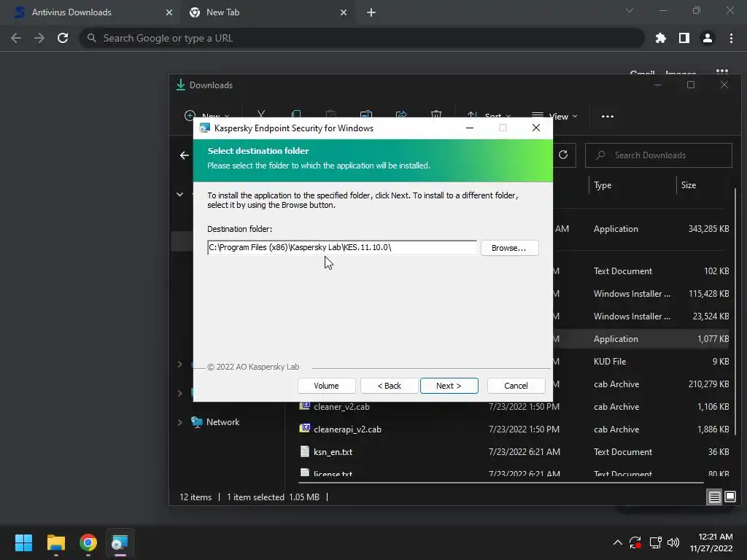Click the Share icon in Explorer toolbar

401,114
